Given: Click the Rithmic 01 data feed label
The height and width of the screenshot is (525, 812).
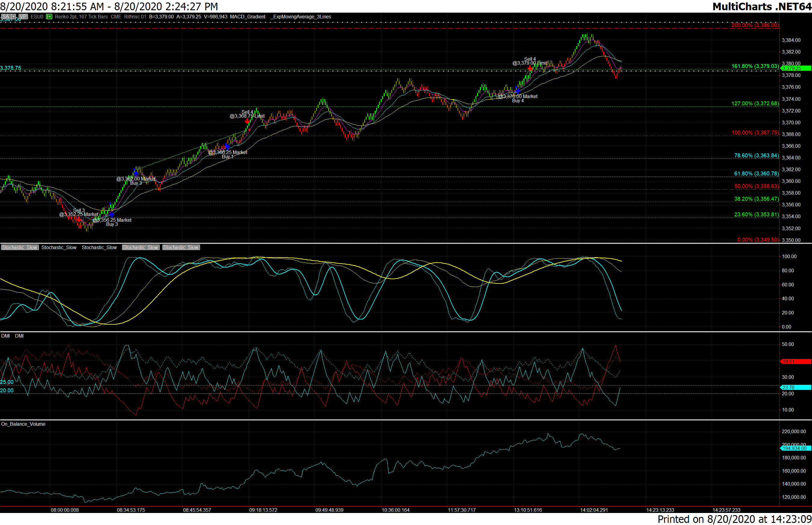Looking at the screenshot, I should [x=135, y=17].
